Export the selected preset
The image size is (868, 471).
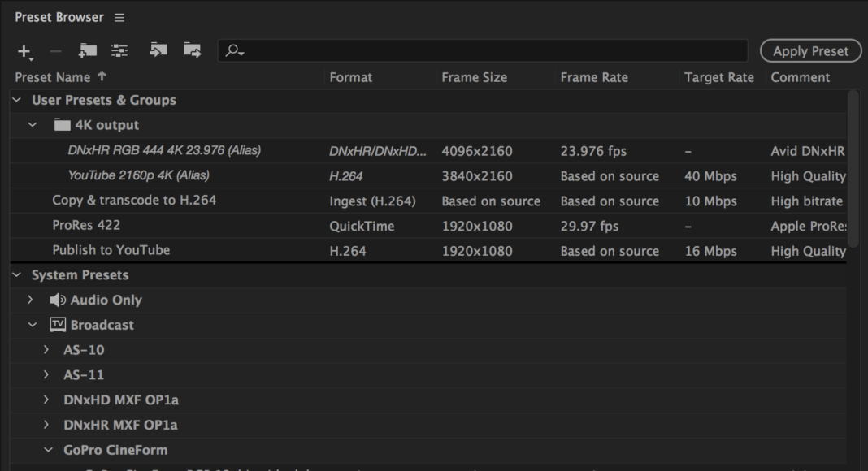192,50
